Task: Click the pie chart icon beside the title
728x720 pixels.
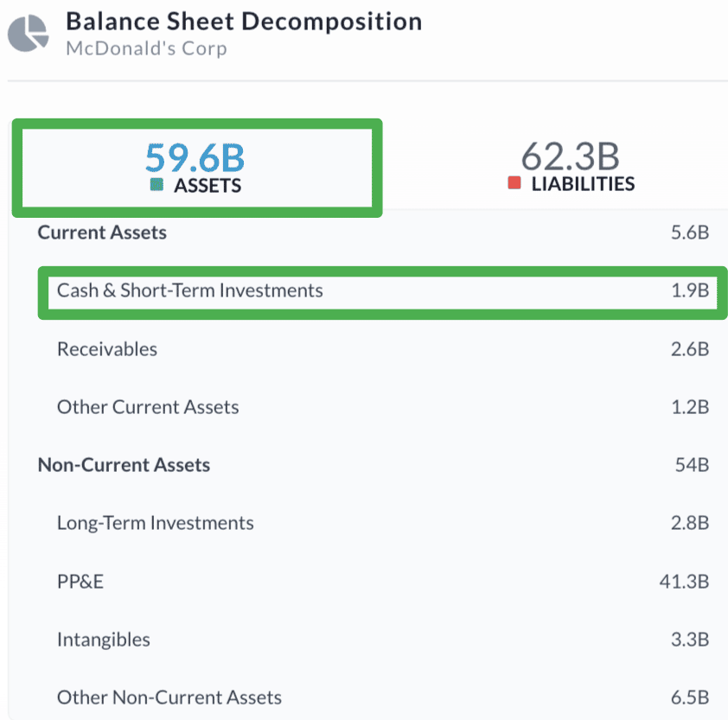Action: (29, 33)
